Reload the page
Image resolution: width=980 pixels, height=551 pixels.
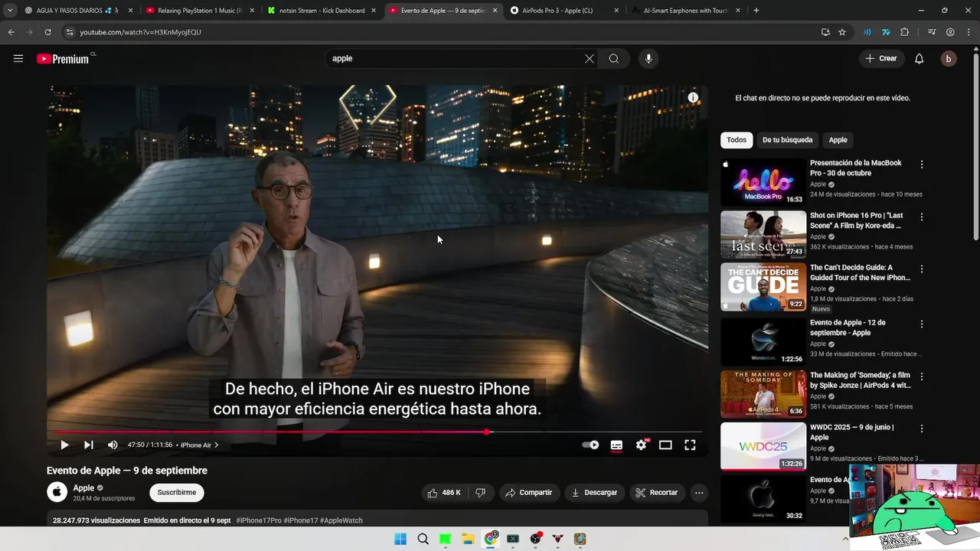[x=47, y=32]
